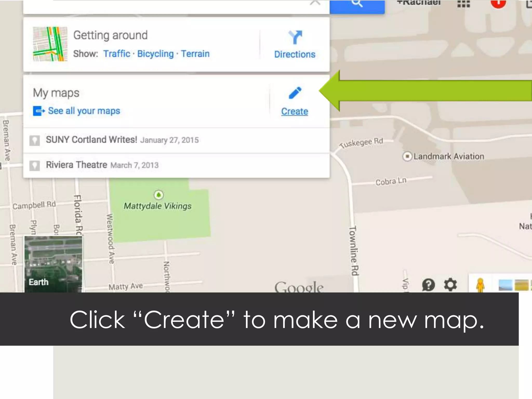Click See all your maps link
The width and height of the screenshot is (532, 399).
tap(84, 111)
